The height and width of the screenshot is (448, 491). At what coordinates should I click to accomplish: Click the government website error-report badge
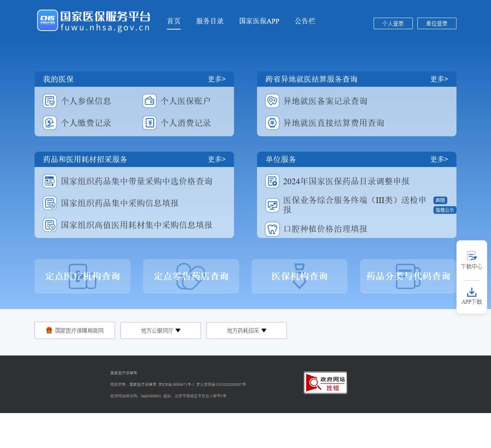[325, 383]
